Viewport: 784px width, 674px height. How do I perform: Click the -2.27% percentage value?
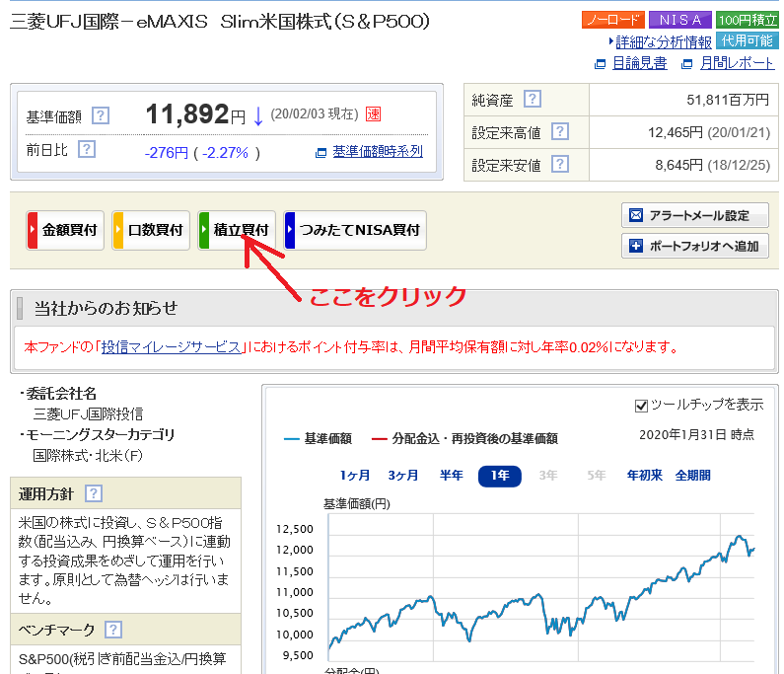click(x=225, y=153)
